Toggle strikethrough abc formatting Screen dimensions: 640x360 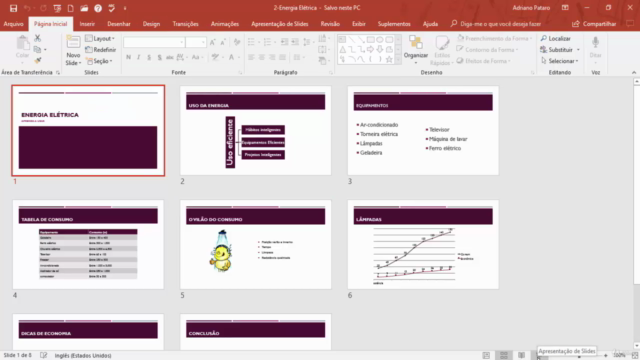(x=170, y=57)
